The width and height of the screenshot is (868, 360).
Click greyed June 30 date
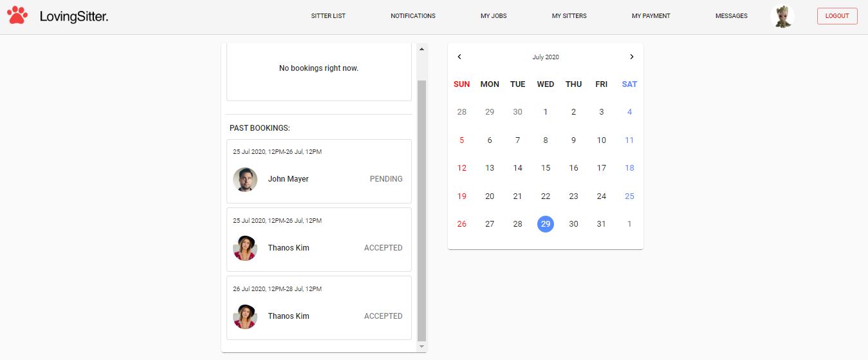tap(518, 112)
